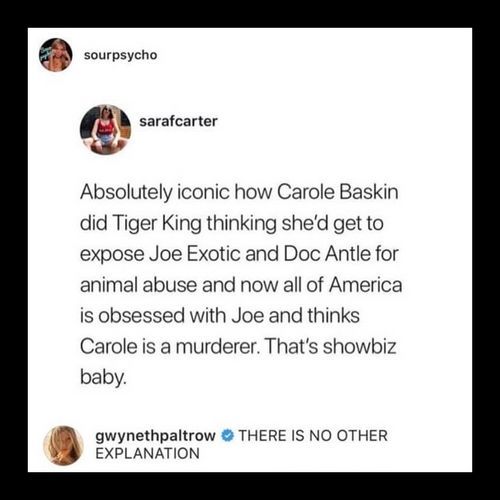Click the blue verified badge icon
The width and height of the screenshot is (500, 500).
tap(227, 436)
